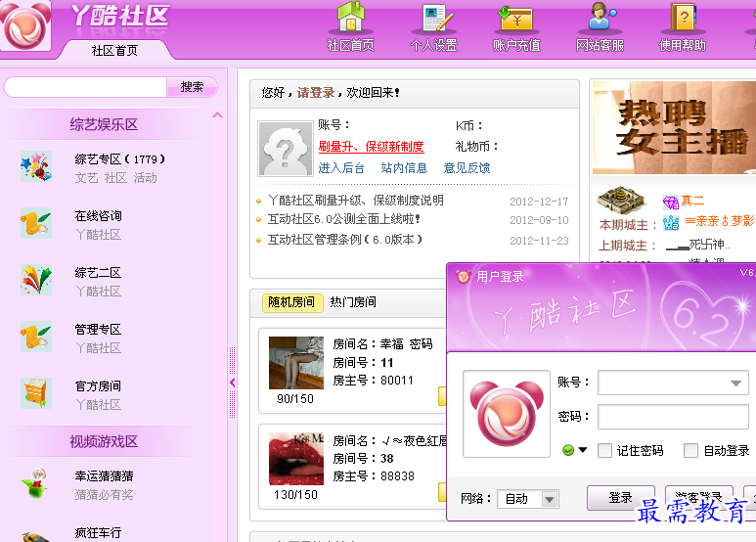Click the 密码 input field
Image resolution: width=756 pixels, height=542 pixels.
pyautogui.click(x=673, y=417)
